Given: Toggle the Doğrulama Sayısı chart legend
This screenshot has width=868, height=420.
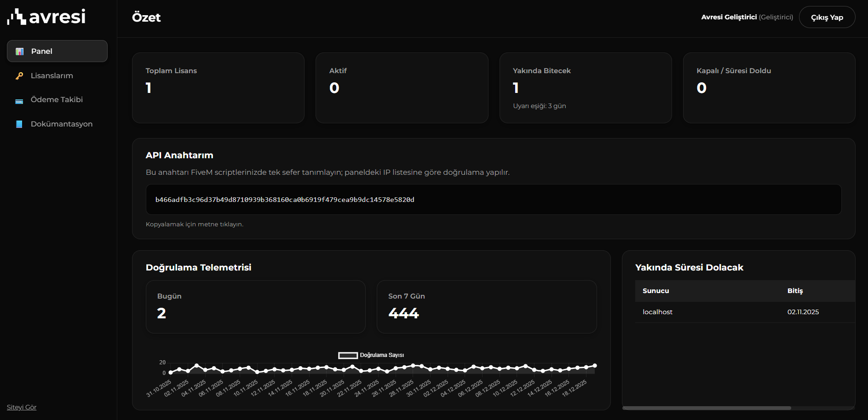Looking at the screenshot, I should tap(371, 355).
